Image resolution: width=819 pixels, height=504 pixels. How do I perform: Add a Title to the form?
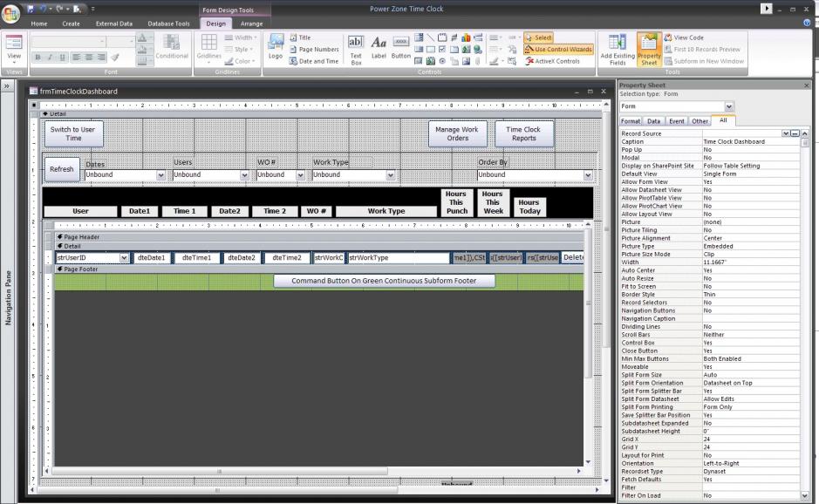[300, 37]
